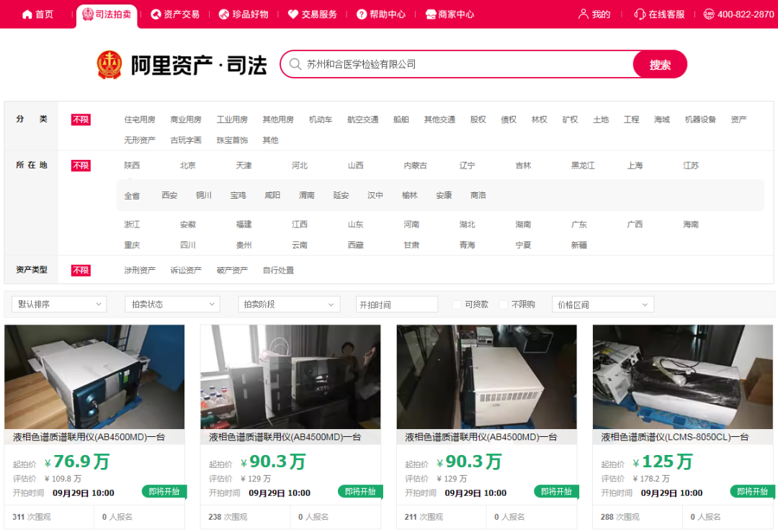Click 311 次围观 view count
This screenshot has width=778, height=532.
click(31, 517)
